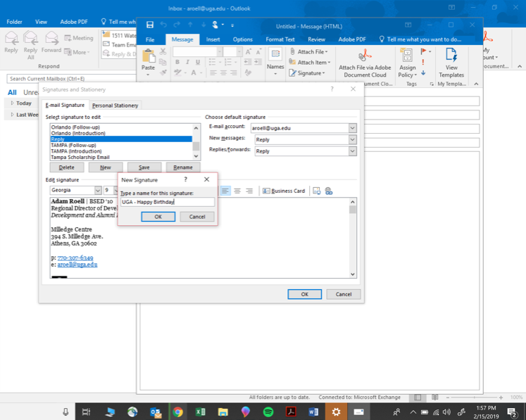Click the Delete signature button

pos(66,167)
